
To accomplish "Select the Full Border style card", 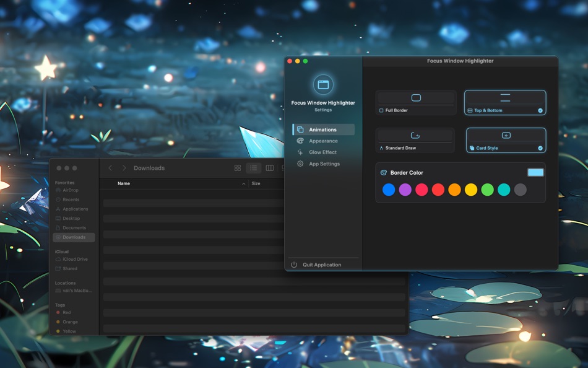I will click(416, 102).
